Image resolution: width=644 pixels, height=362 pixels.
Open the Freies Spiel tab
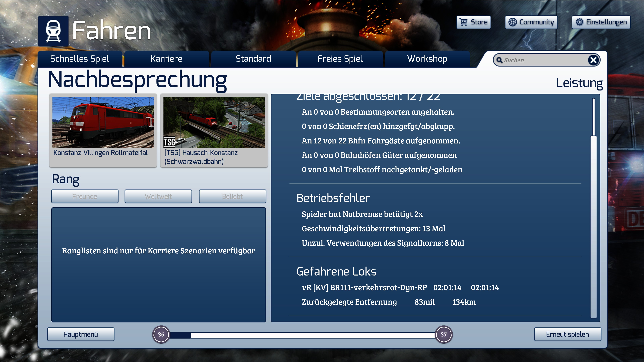(x=340, y=59)
